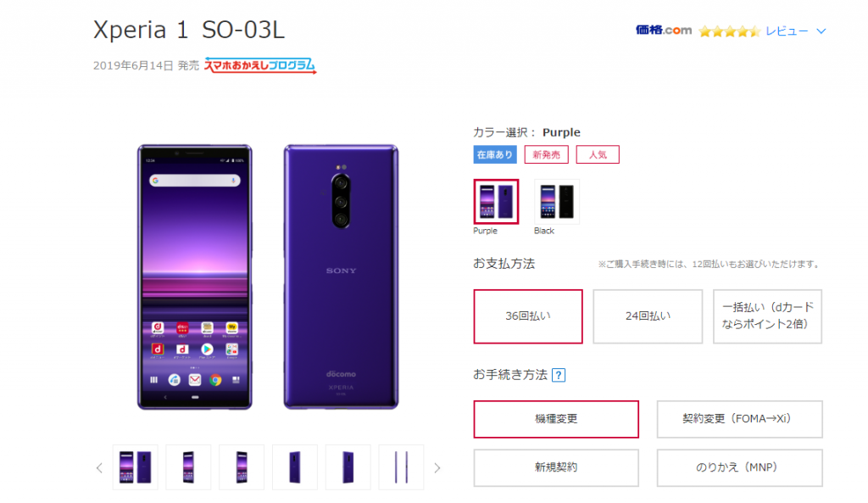868x503 pixels.
Task: Select the 24回払い payment option
Action: 648,316
